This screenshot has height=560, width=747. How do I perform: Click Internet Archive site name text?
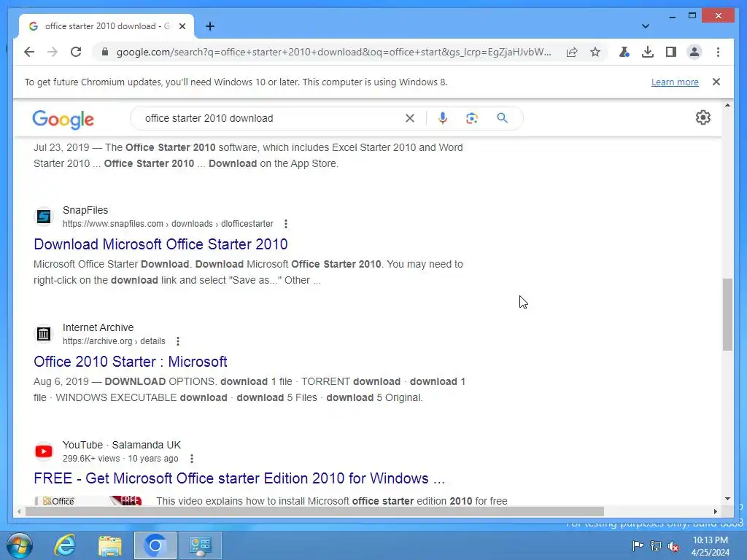[x=98, y=327]
